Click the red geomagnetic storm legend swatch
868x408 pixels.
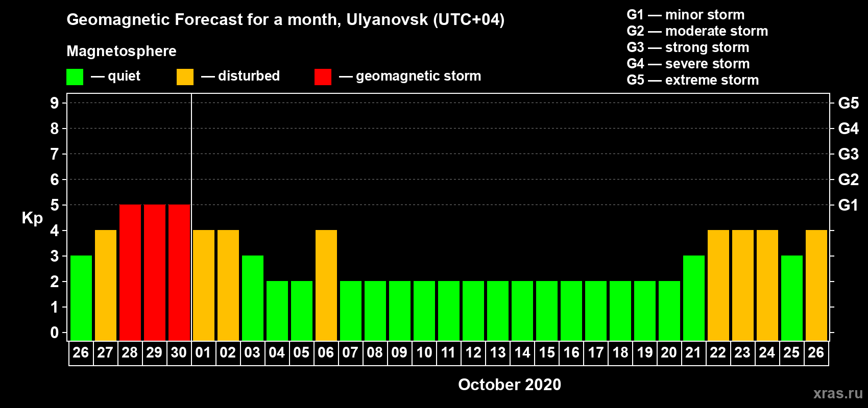click(x=323, y=77)
